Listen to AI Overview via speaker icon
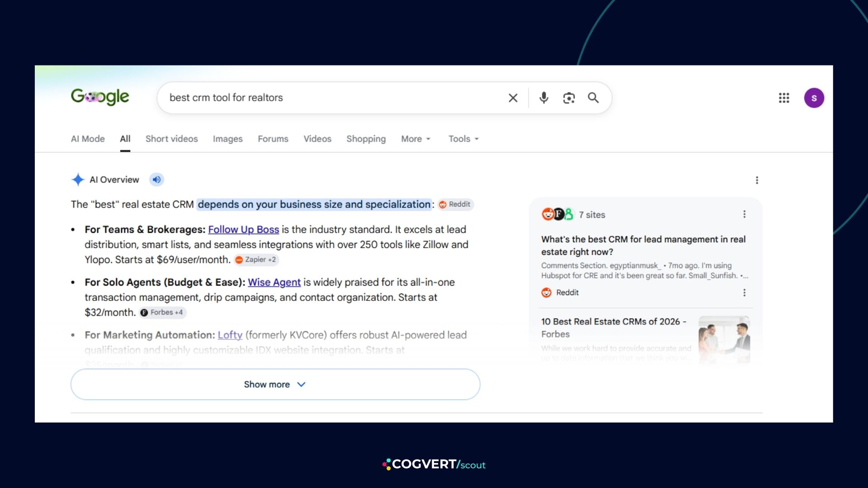Viewport: 868px width, 488px height. pyautogui.click(x=156, y=179)
